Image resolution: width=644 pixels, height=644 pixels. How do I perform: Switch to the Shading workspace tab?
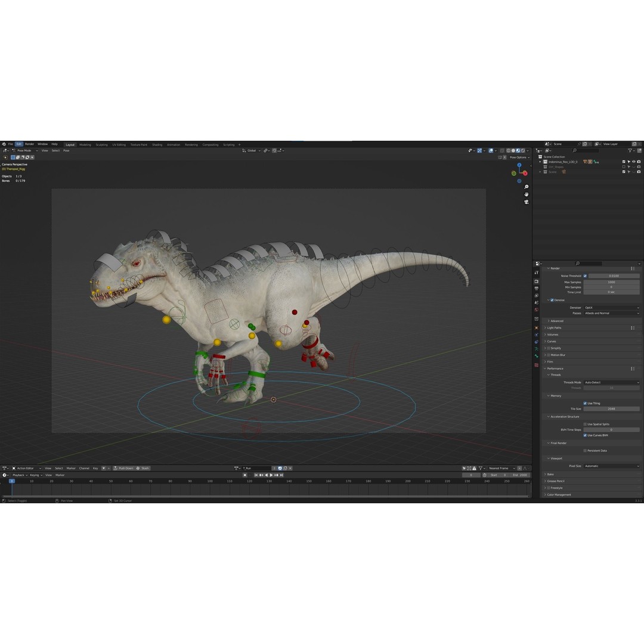coord(157,144)
